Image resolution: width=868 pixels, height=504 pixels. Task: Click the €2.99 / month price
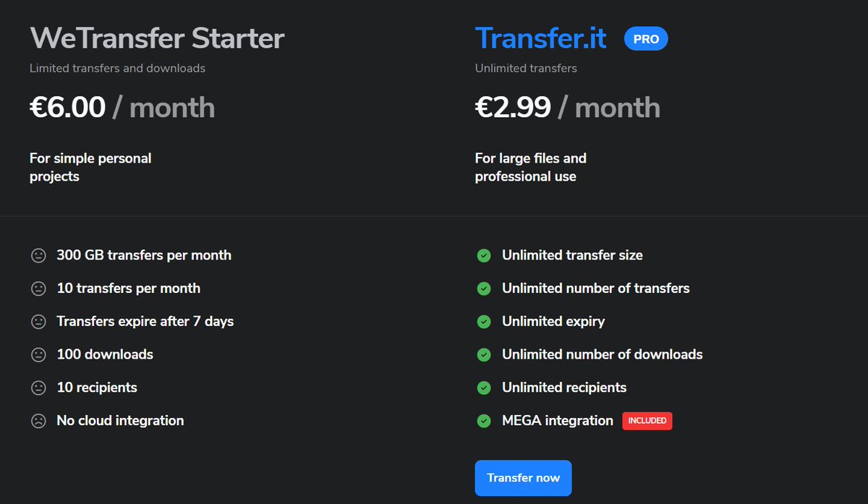pos(568,108)
